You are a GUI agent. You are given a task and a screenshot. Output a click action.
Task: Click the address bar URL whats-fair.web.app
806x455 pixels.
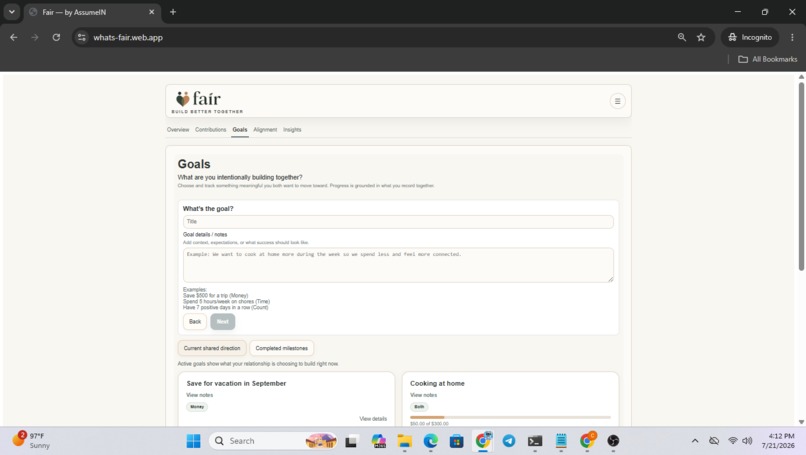[128, 38]
